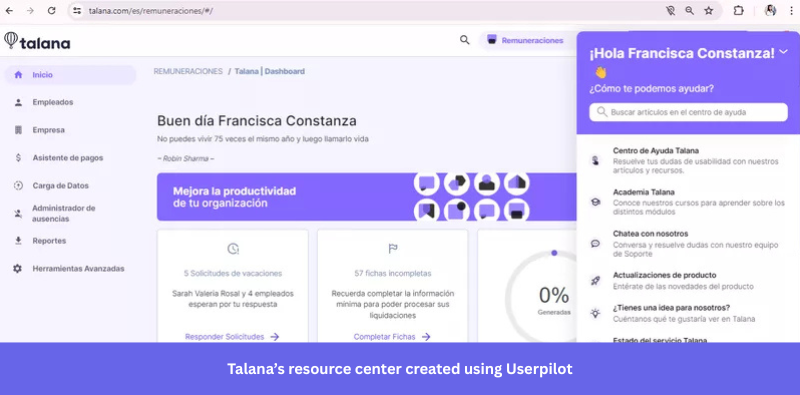Click the chat bubble icon
This screenshot has width=800, height=395.
pyautogui.click(x=595, y=243)
